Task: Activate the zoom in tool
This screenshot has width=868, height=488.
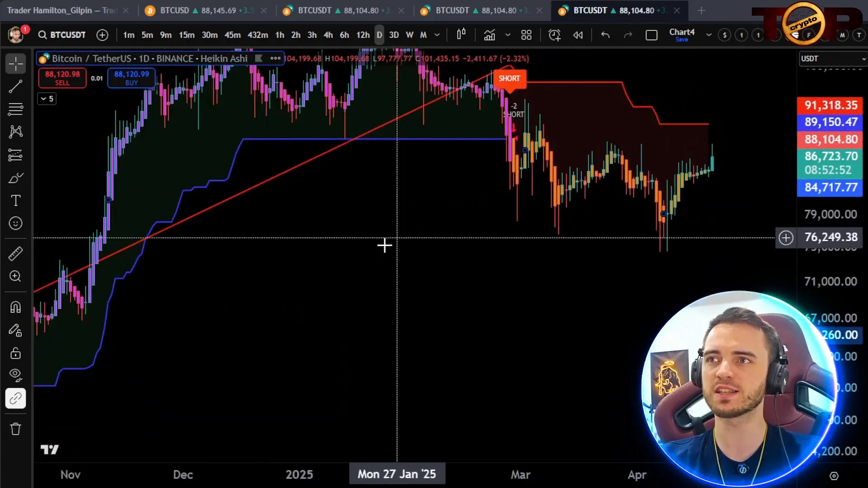Action: click(x=15, y=276)
